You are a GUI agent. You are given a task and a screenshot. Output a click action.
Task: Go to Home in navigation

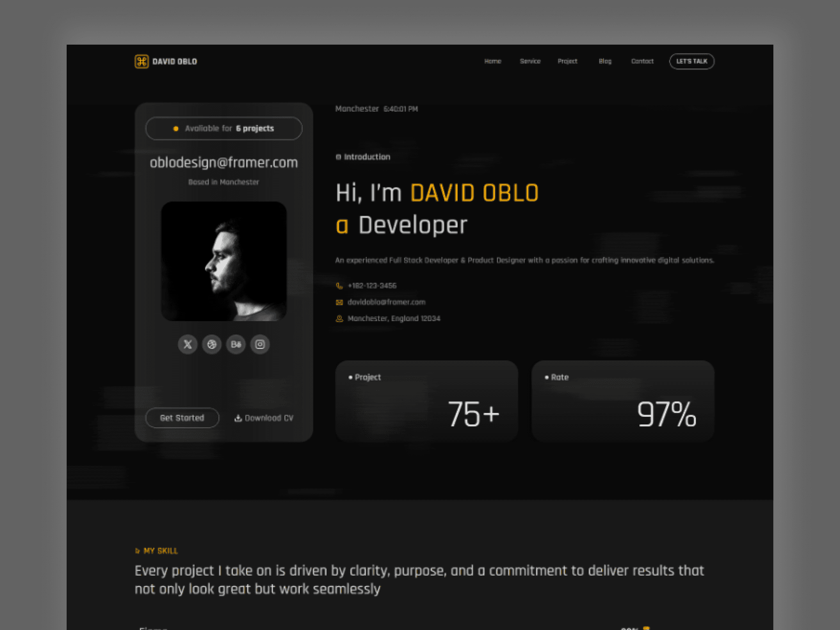pos(493,62)
